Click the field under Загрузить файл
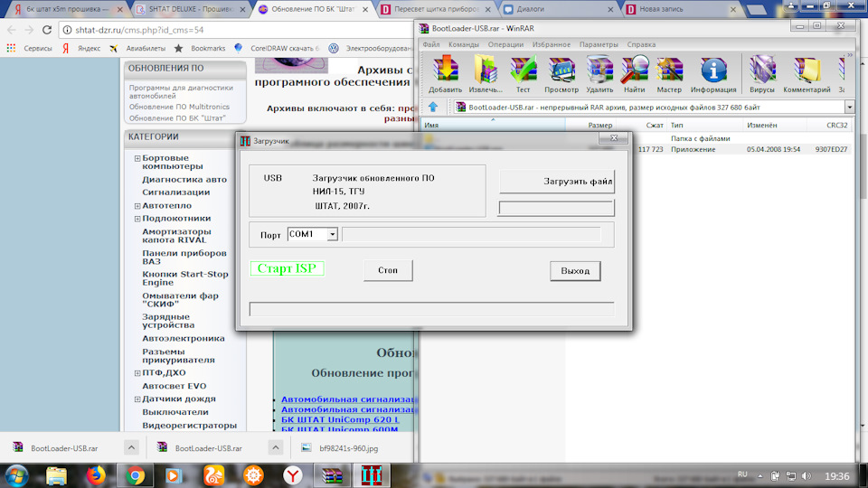868x488 pixels. (556, 208)
